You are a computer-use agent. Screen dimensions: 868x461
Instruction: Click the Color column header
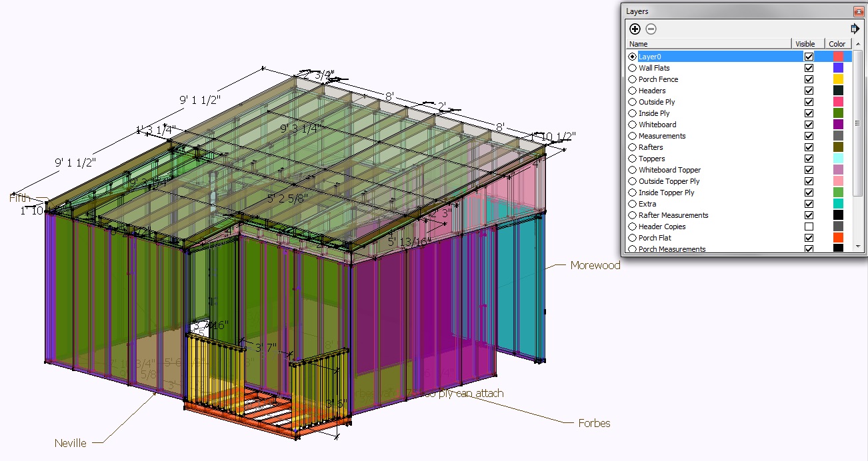(x=837, y=44)
